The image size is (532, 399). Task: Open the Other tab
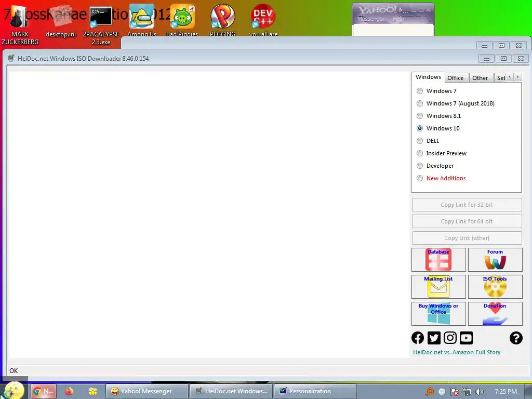coord(480,78)
